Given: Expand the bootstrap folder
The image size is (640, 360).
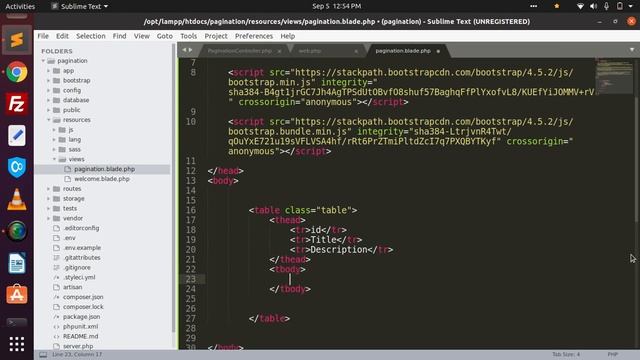Looking at the screenshot, I should [x=49, y=80].
